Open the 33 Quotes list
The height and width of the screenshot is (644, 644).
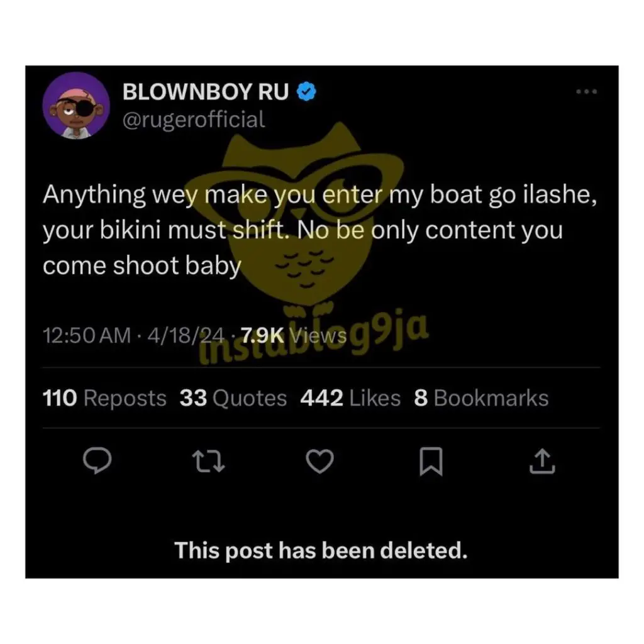pyautogui.click(x=233, y=398)
